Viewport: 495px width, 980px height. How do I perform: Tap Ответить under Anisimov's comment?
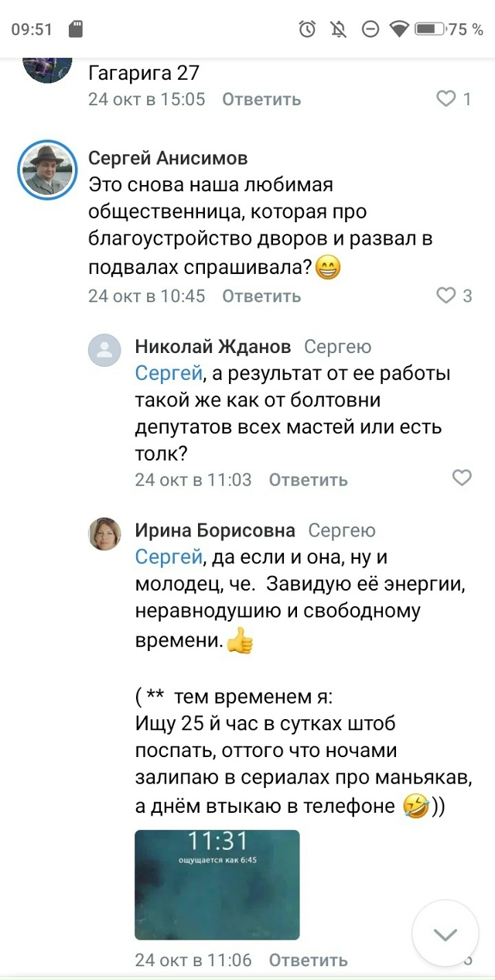pyautogui.click(x=261, y=296)
